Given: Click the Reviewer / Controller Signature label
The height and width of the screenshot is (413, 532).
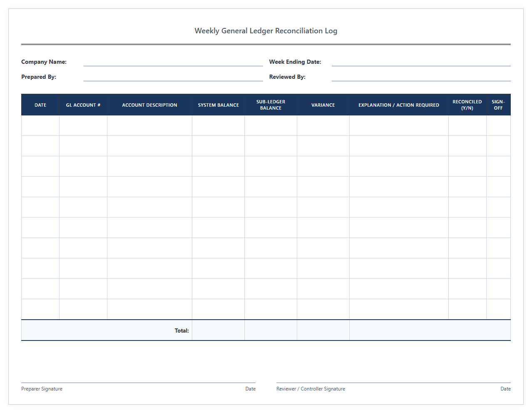Looking at the screenshot, I should (x=311, y=389).
